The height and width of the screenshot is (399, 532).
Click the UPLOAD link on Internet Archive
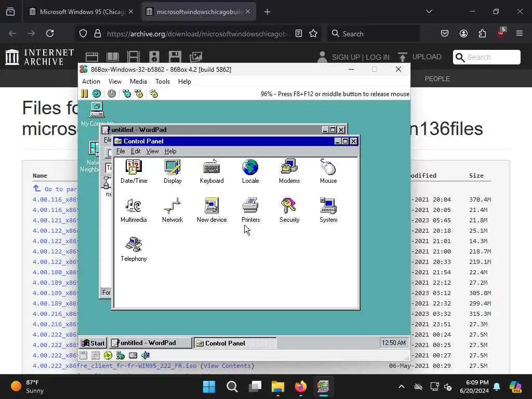tap(427, 57)
